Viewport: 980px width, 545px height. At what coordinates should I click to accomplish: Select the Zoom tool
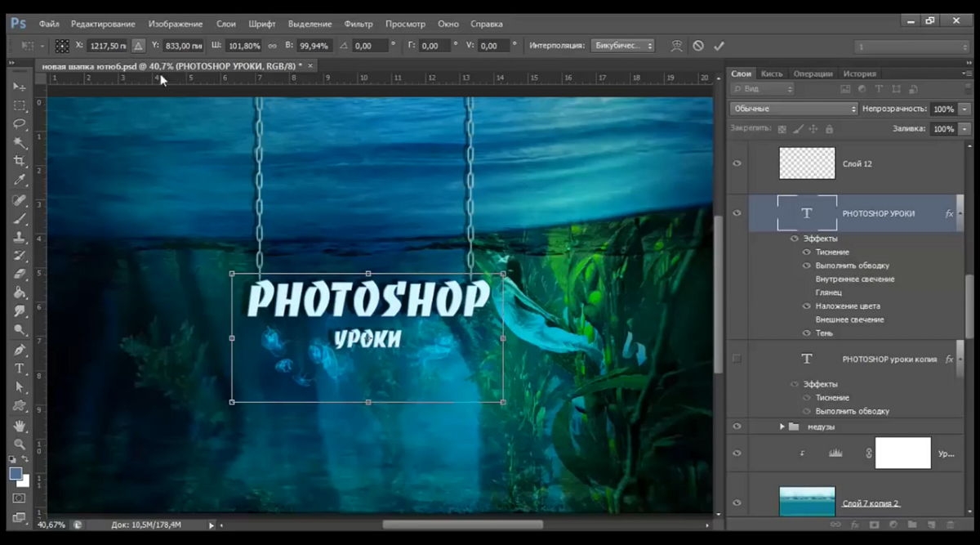click(x=19, y=444)
